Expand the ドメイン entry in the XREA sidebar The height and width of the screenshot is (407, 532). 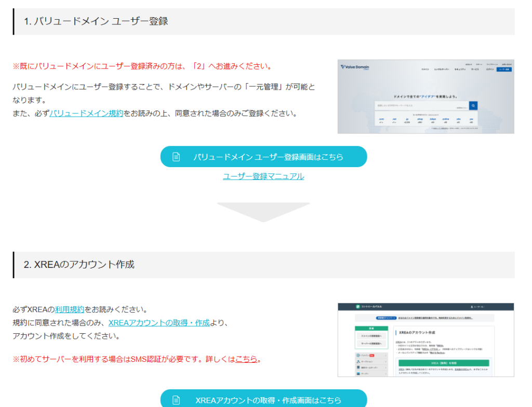tap(385, 356)
